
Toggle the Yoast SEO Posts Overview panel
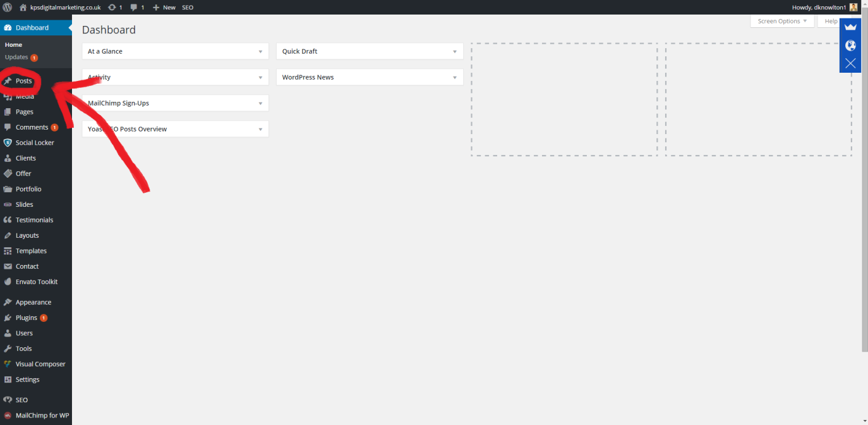click(260, 130)
